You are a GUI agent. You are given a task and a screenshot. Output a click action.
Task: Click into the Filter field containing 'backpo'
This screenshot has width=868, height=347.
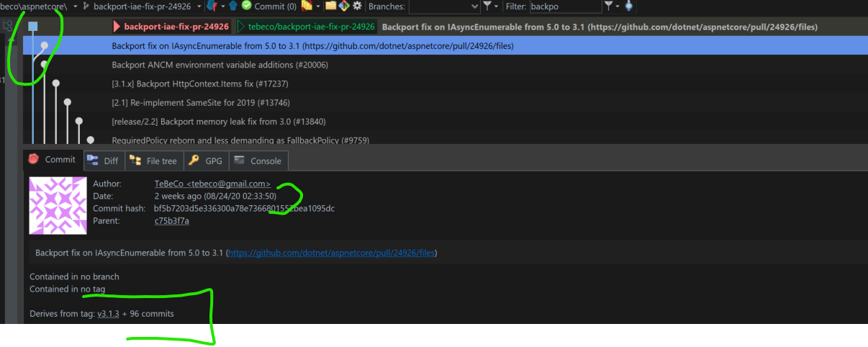566,6
